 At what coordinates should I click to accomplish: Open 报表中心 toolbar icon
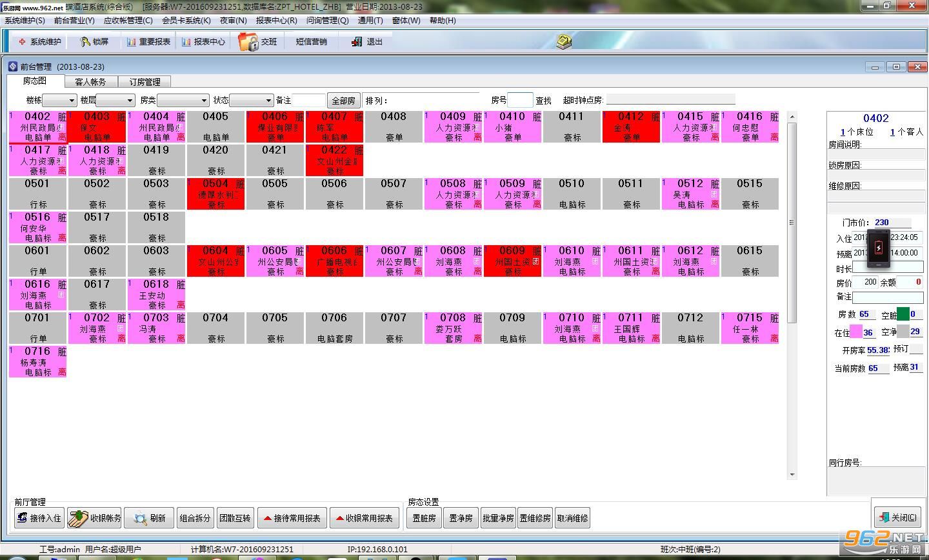(186, 42)
